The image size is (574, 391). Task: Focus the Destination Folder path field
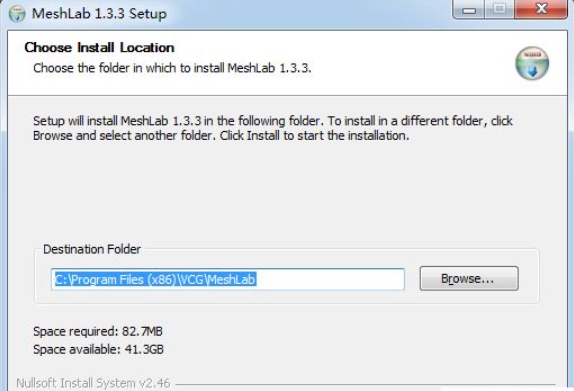228,279
